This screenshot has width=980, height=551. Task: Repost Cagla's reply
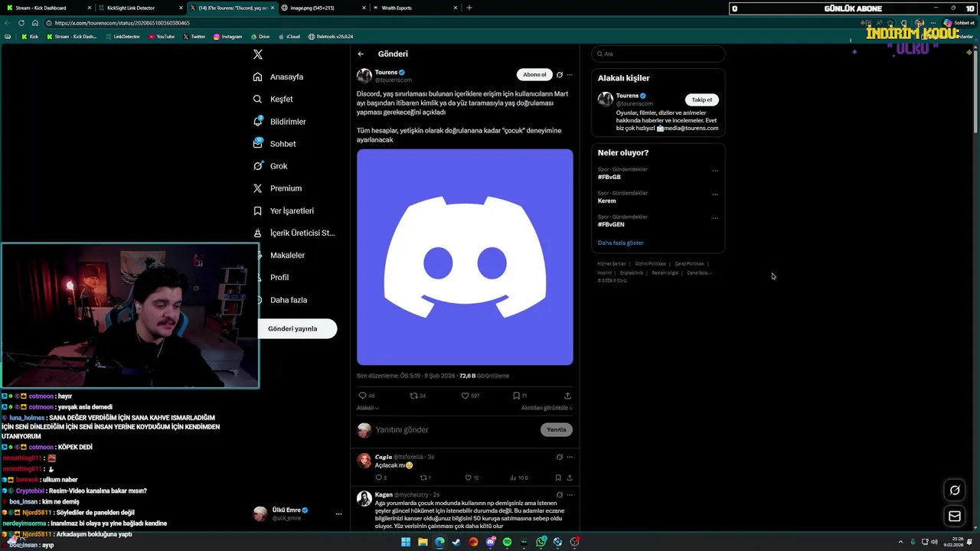click(425, 478)
